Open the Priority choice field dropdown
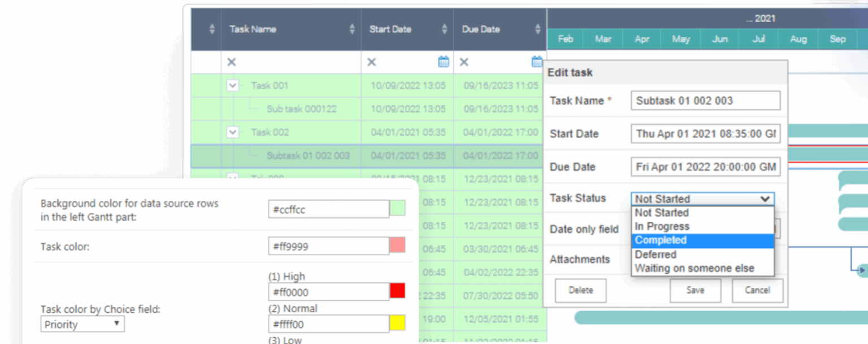 (82, 324)
